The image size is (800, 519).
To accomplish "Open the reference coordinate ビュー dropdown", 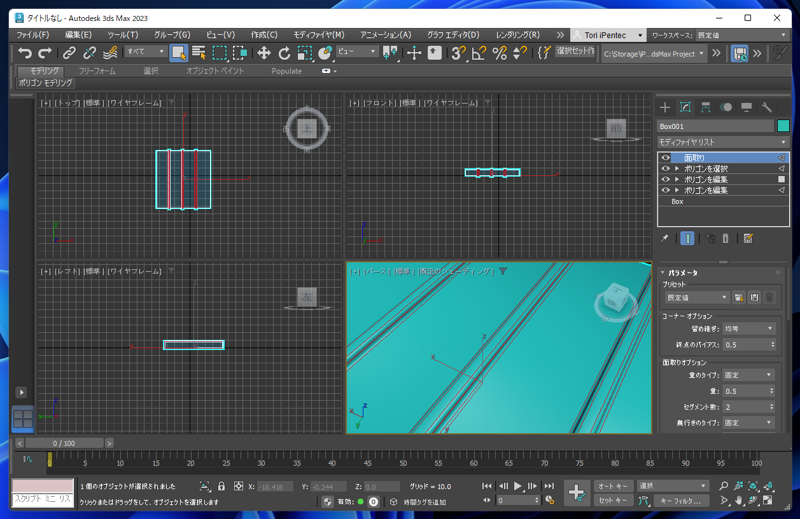I will click(356, 52).
